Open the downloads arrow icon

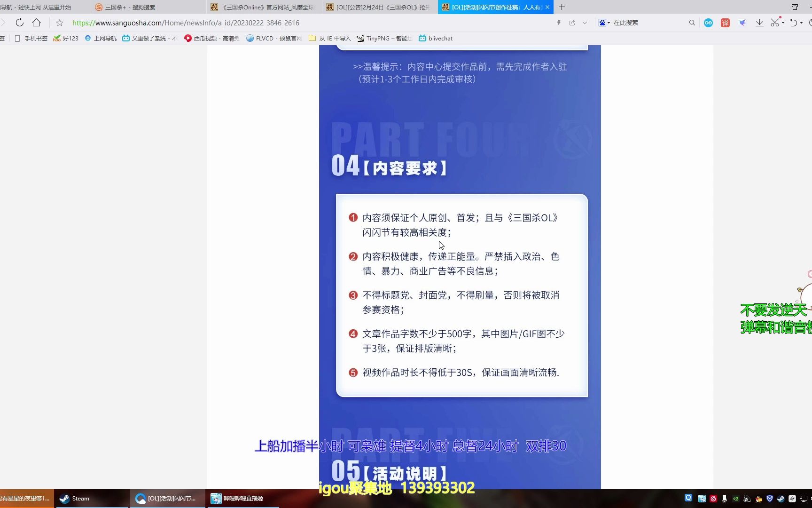[759, 23]
